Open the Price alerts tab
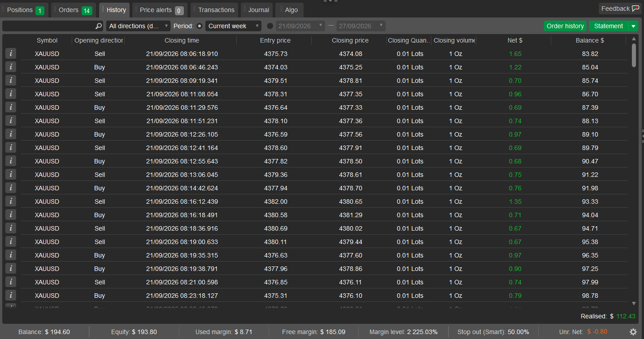The height and width of the screenshot is (339, 644). [160, 10]
